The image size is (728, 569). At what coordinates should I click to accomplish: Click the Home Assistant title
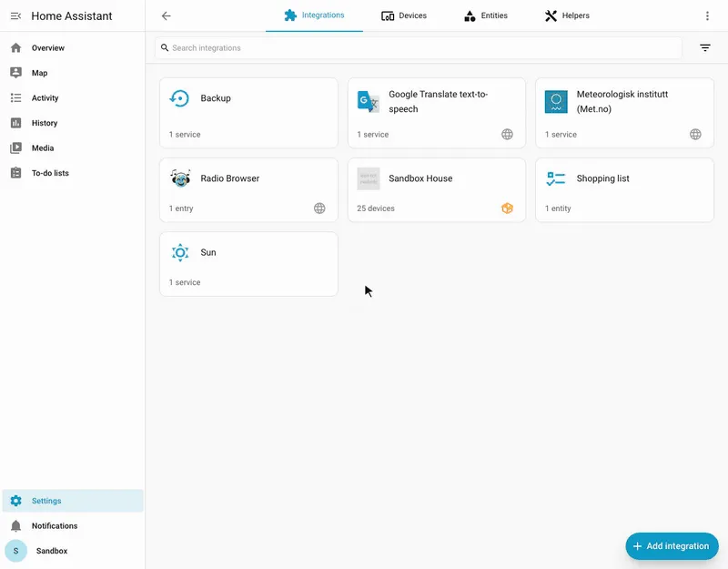click(x=72, y=16)
